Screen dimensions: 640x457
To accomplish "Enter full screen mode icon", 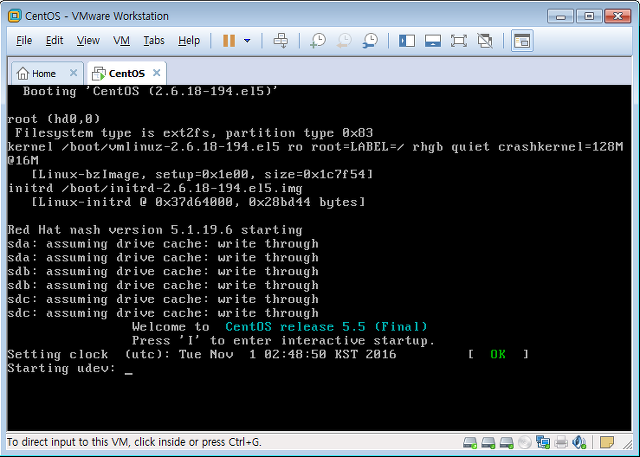I will (x=459, y=41).
